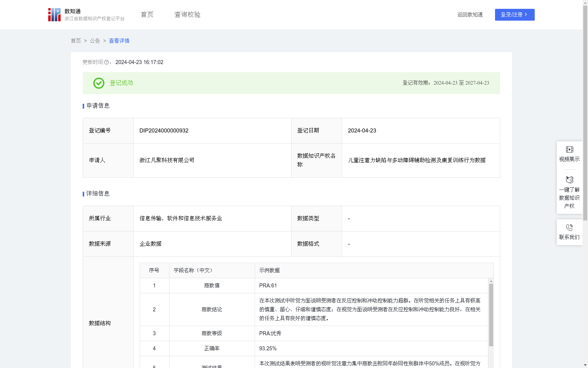The width and height of the screenshot is (588, 368).
Task: Click field name 商数结论 in row 2
Action: click(x=212, y=309)
